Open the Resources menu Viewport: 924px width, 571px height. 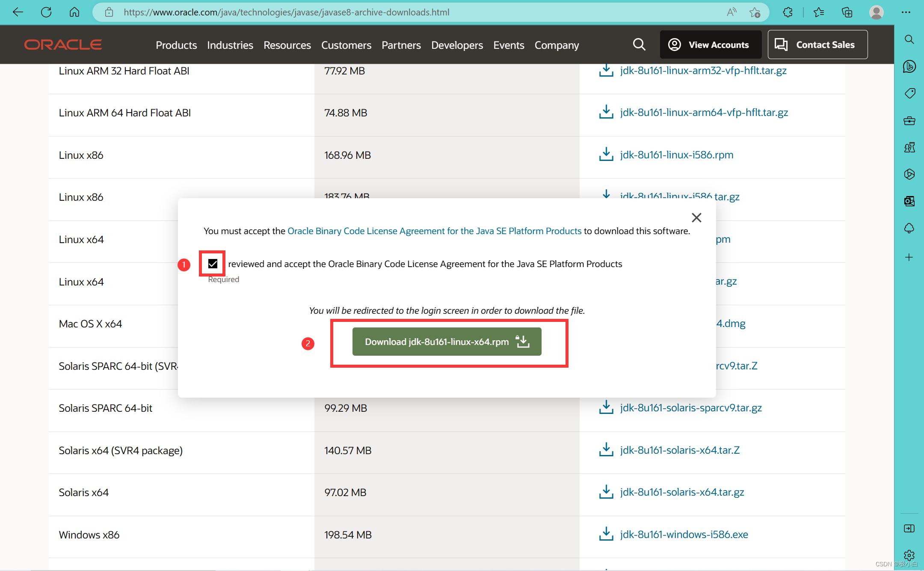[x=287, y=45]
